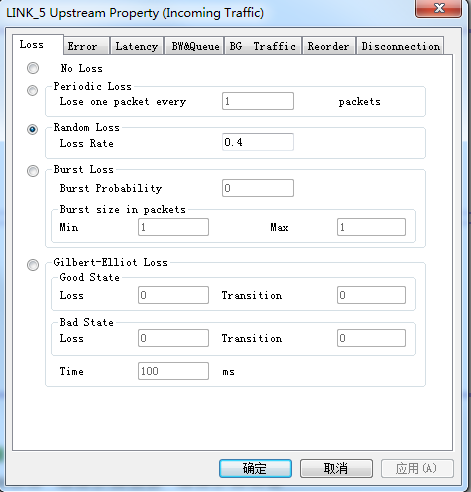Click the Good State Loss field

174,295
